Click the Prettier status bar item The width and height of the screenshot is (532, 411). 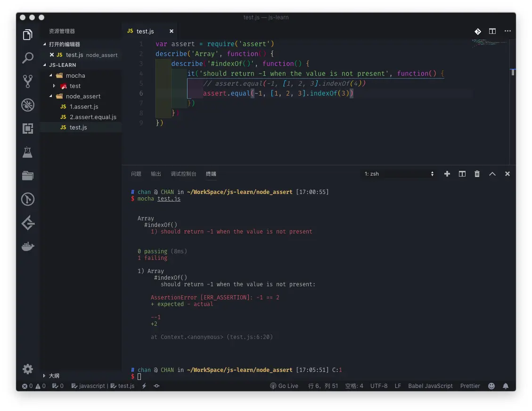point(470,386)
